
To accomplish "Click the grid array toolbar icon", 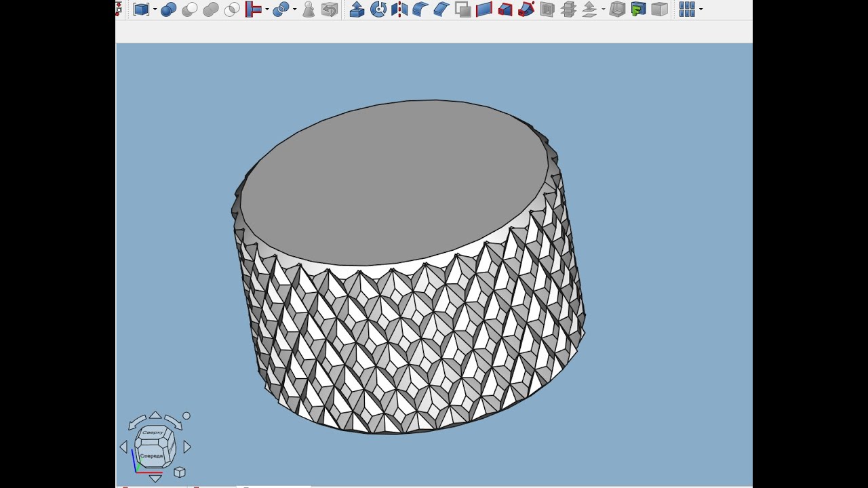I will (687, 9).
